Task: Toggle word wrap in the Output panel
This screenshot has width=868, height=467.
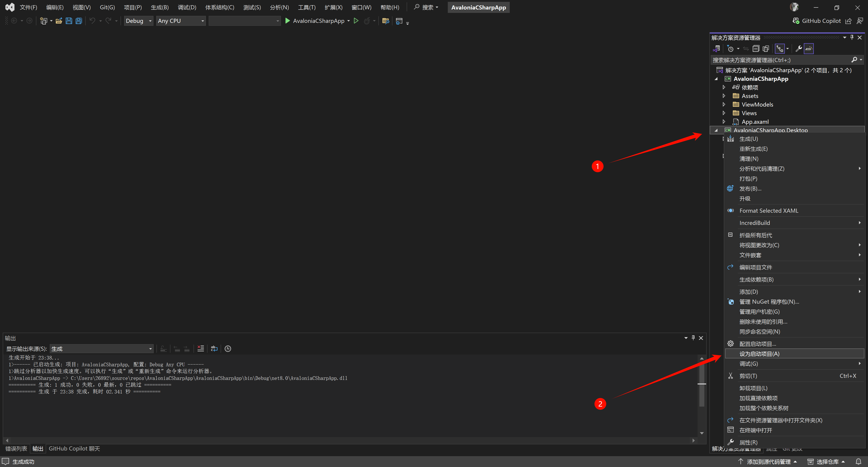Action: coord(214,349)
